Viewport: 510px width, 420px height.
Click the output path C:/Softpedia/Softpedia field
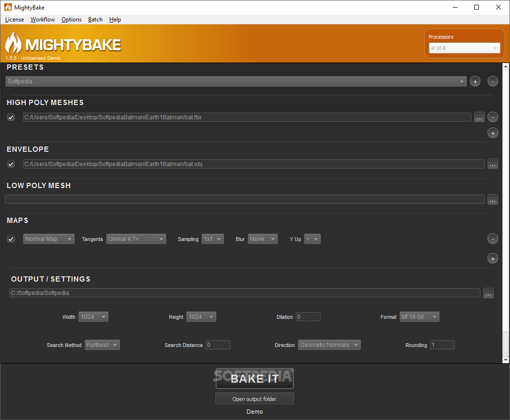[x=245, y=293]
